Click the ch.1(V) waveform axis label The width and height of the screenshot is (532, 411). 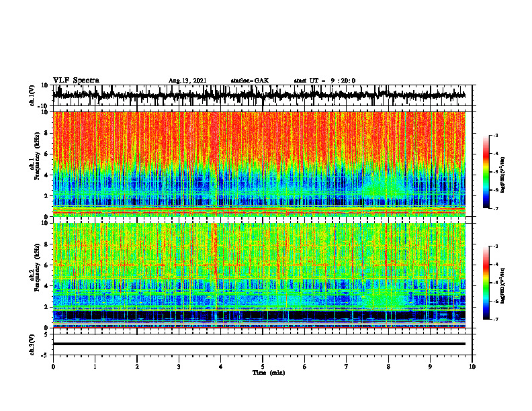click(32, 95)
